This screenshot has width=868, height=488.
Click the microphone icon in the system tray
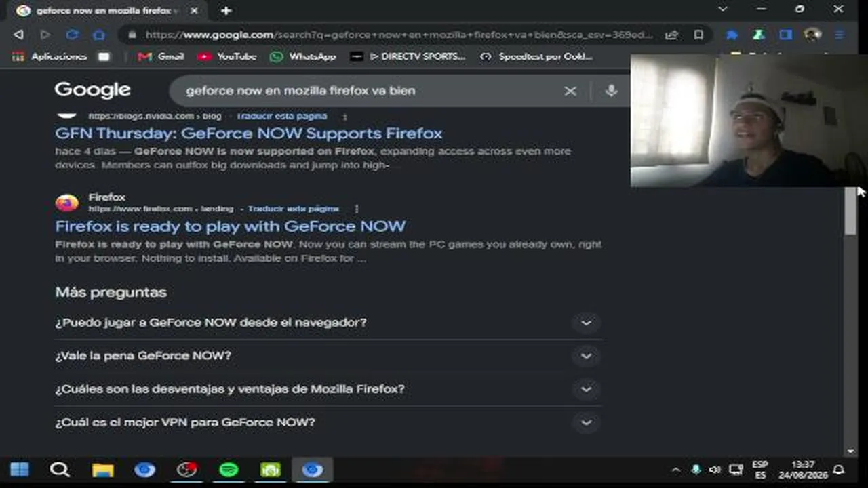(696, 470)
